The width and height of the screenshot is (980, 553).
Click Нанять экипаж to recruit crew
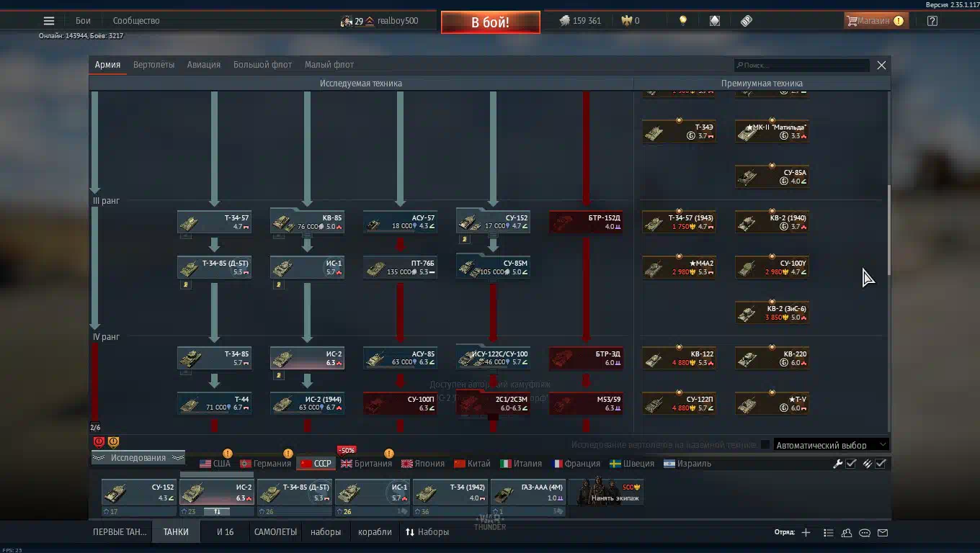[606, 493]
